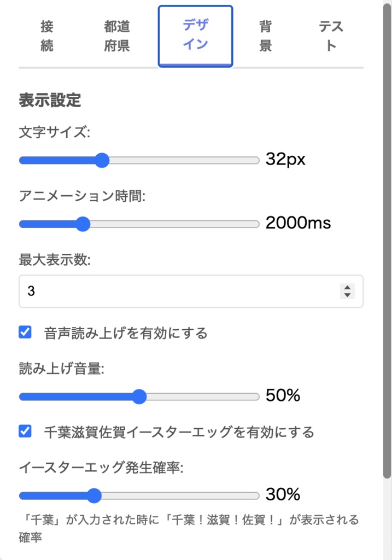Click the 千葉滋賀佐賀イースターエッグを有効にする label

point(179,433)
